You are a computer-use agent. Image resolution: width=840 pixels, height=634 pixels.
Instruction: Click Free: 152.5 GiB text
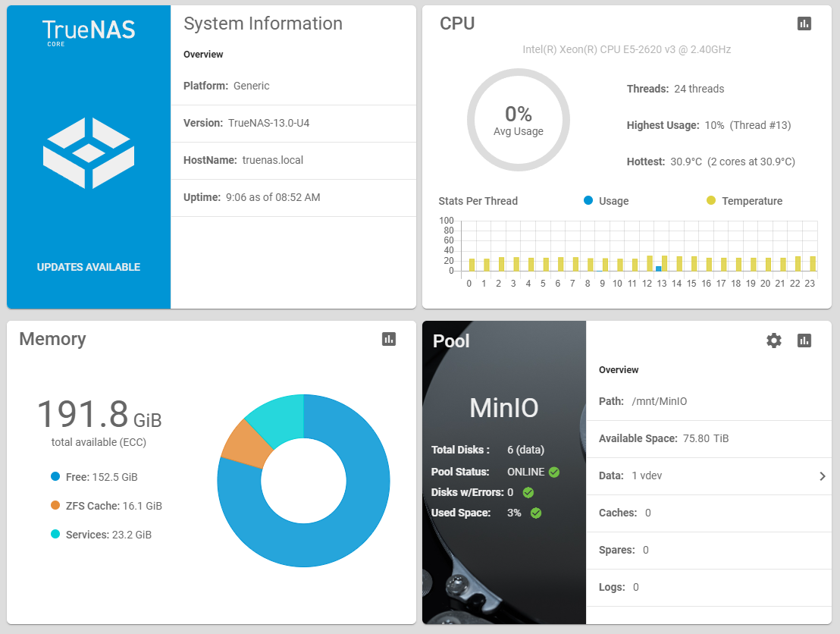pyautogui.click(x=102, y=477)
